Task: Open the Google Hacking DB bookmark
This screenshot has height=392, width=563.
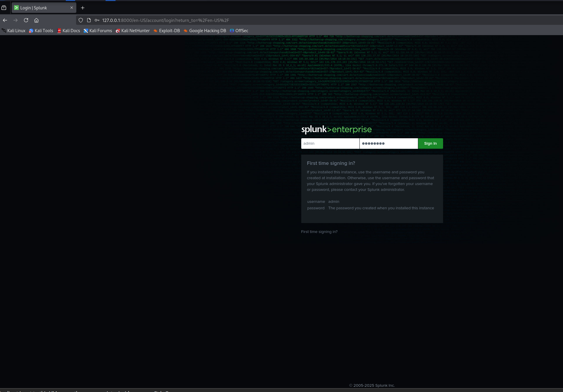Action: point(205,30)
